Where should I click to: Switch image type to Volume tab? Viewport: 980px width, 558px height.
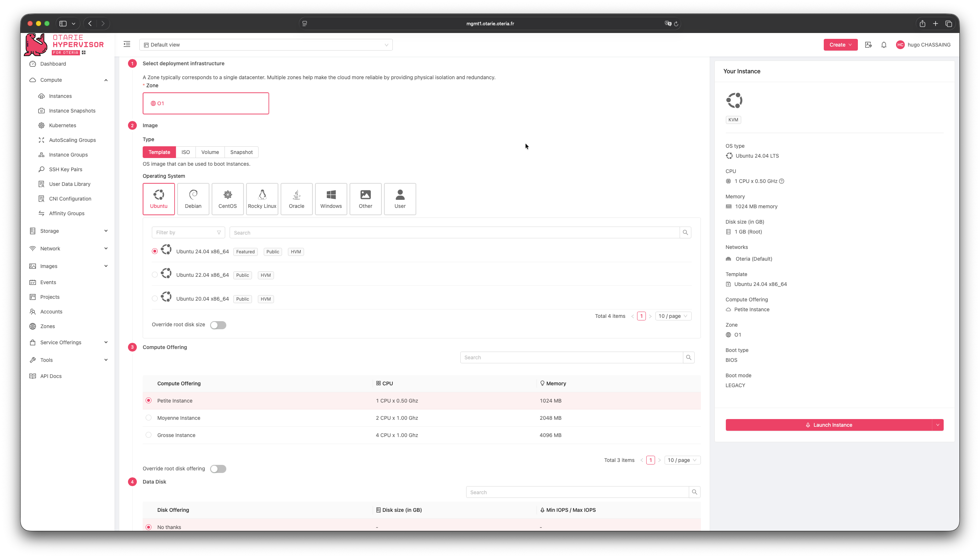coord(210,152)
